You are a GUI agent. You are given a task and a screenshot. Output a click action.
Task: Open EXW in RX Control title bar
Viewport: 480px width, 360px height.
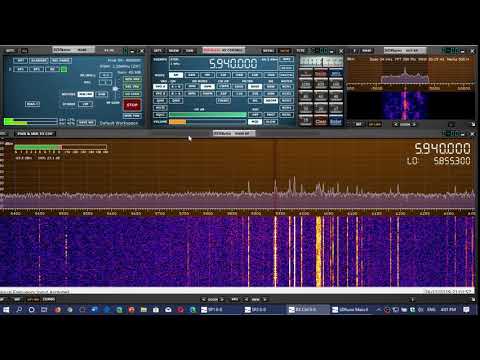(189, 51)
